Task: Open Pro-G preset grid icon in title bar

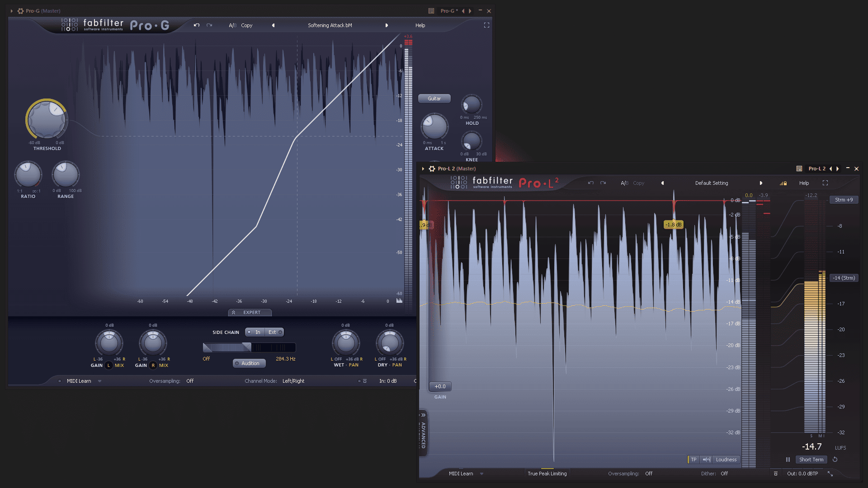Action: (x=431, y=11)
